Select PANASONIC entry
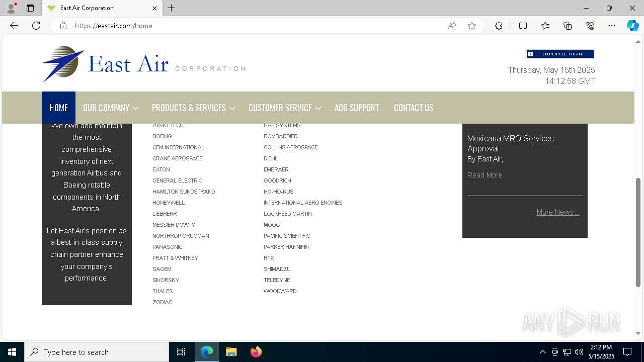Viewport: 644px width, 362px height. click(168, 247)
